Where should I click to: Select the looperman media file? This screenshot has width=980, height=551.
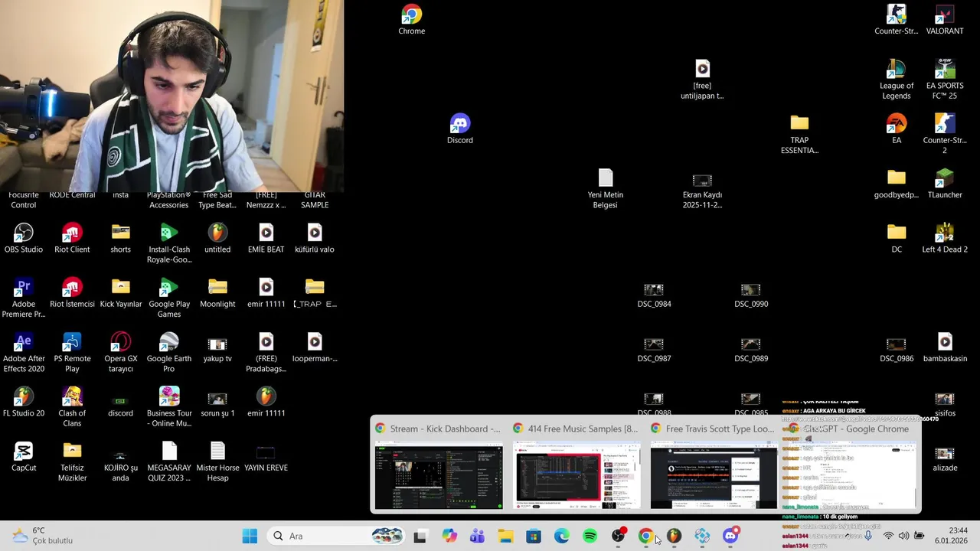pyautogui.click(x=314, y=347)
